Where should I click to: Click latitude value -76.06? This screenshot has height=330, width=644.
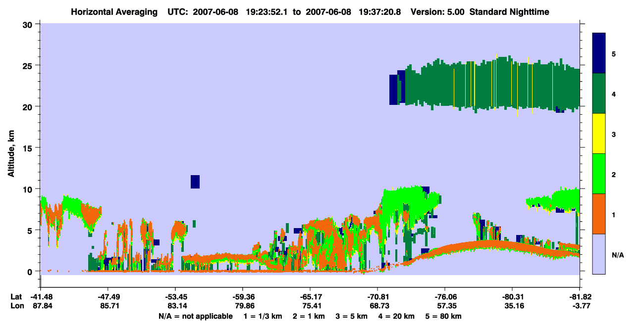click(445, 297)
